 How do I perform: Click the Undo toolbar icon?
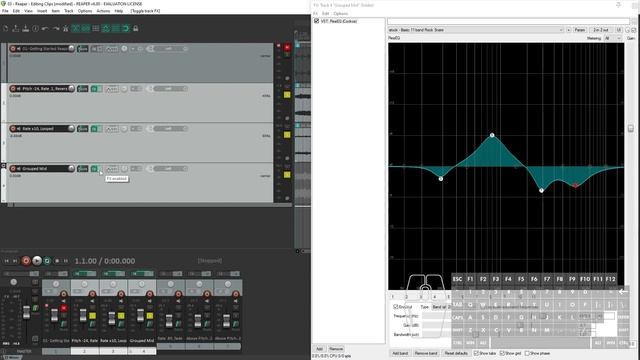tap(45, 29)
